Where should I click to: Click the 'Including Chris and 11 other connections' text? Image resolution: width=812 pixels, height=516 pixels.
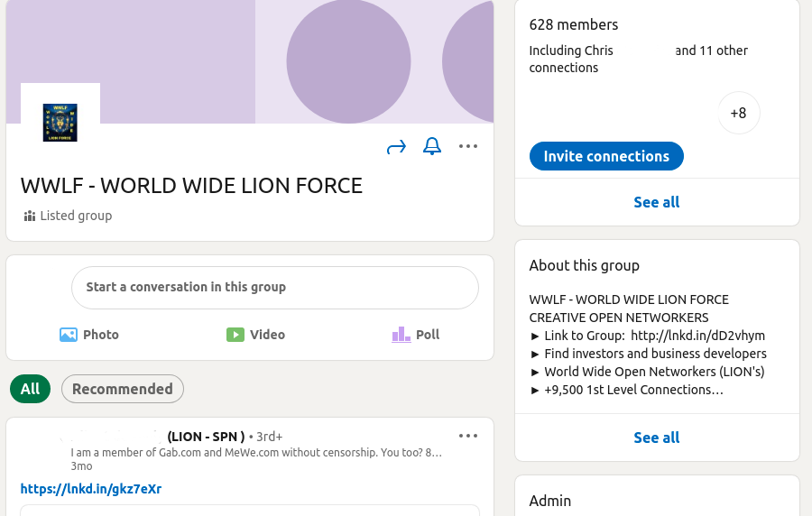pos(639,59)
